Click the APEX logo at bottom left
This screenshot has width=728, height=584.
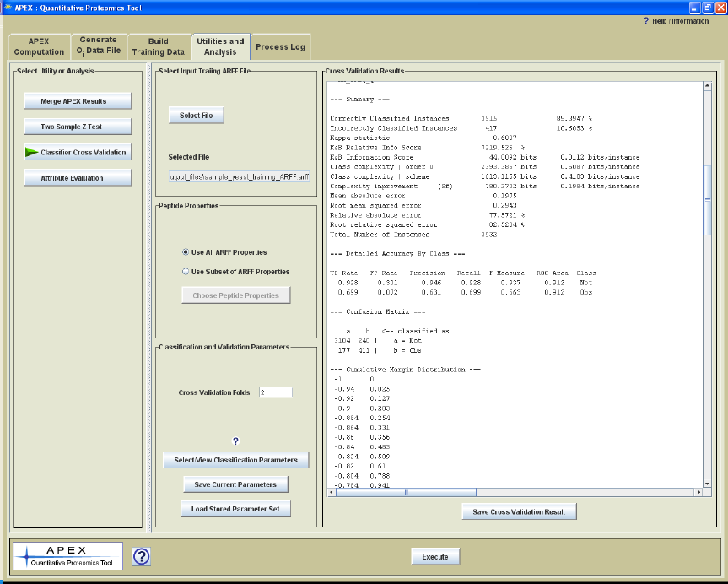[x=67, y=555]
